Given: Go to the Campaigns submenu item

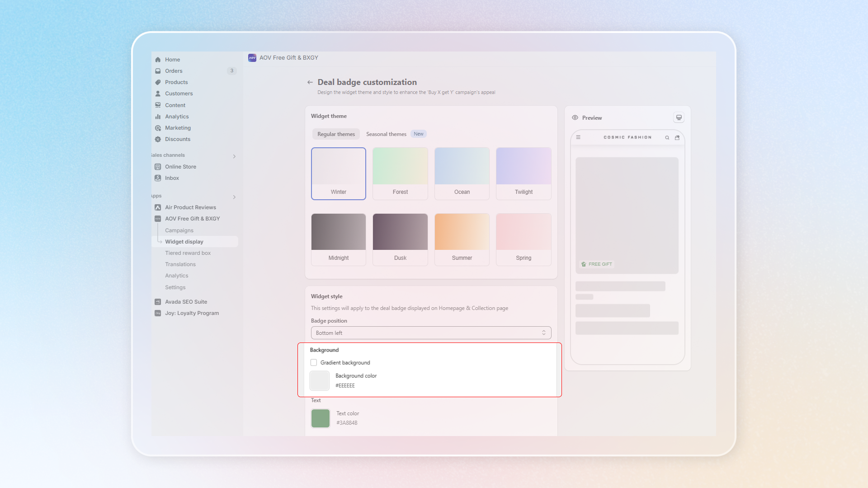Looking at the screenshot, I should (179, 230).
